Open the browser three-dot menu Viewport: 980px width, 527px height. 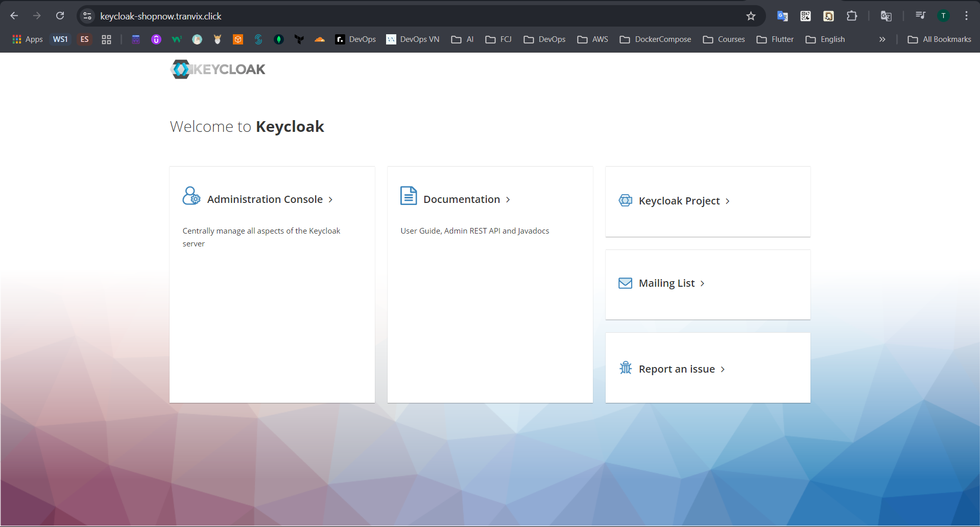pyautogui.click(x=967, y=16)
